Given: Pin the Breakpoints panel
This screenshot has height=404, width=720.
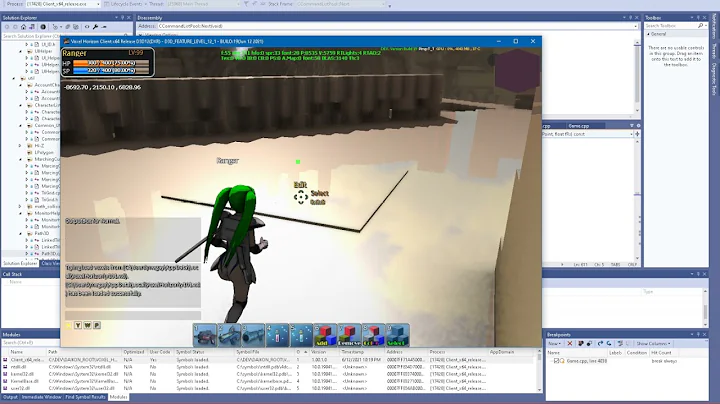Looking at the screenshot, I should coord(698,335).
